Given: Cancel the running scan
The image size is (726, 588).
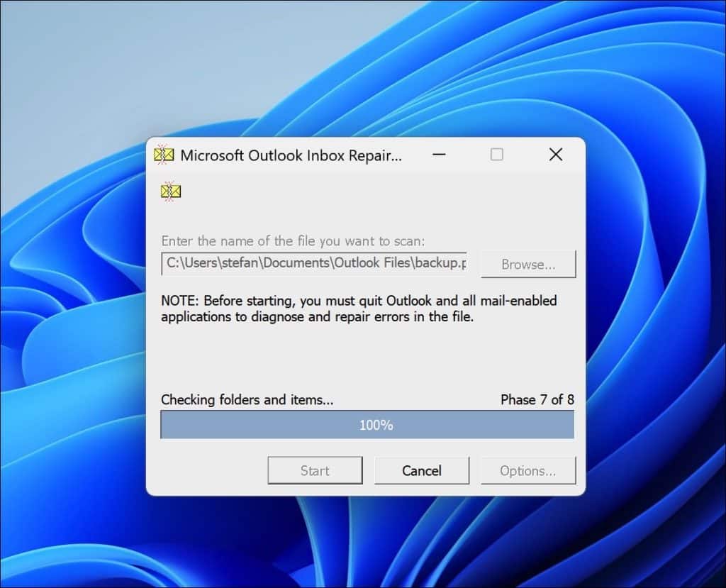Looking at the screenshot, I should [x=422, y=470].
